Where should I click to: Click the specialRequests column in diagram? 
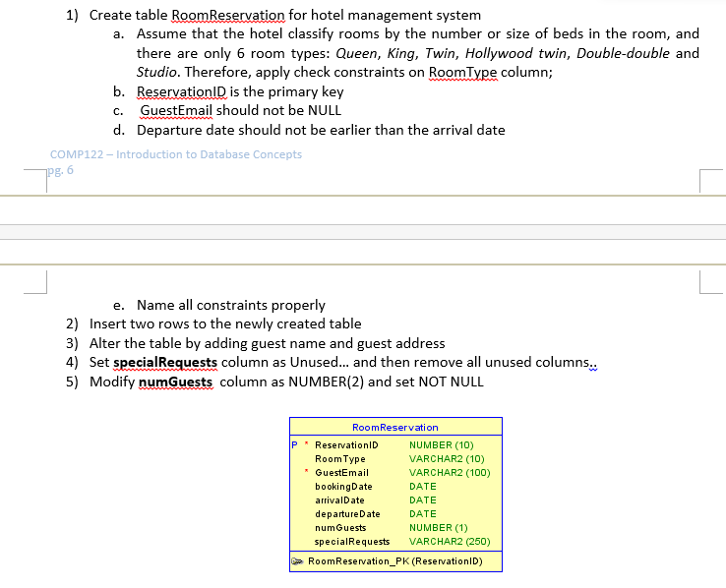pyautogui.click(x=352, y=542)
